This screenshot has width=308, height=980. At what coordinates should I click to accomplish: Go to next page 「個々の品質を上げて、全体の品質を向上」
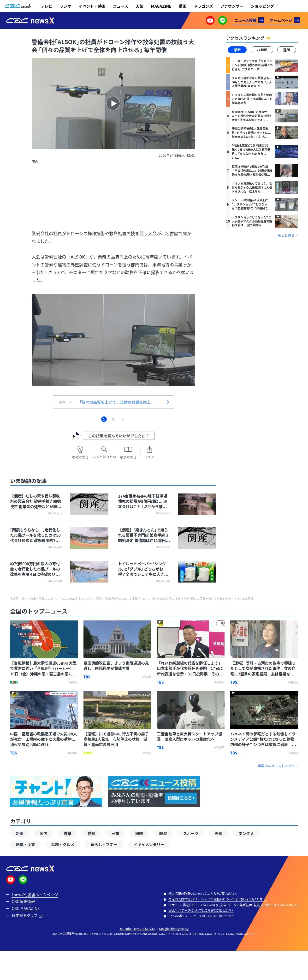pos(113,402)
